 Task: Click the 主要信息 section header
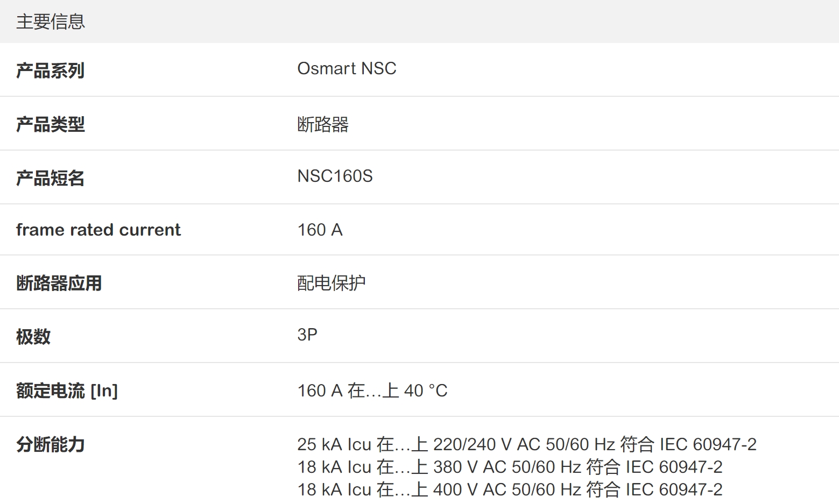(51, 22)
